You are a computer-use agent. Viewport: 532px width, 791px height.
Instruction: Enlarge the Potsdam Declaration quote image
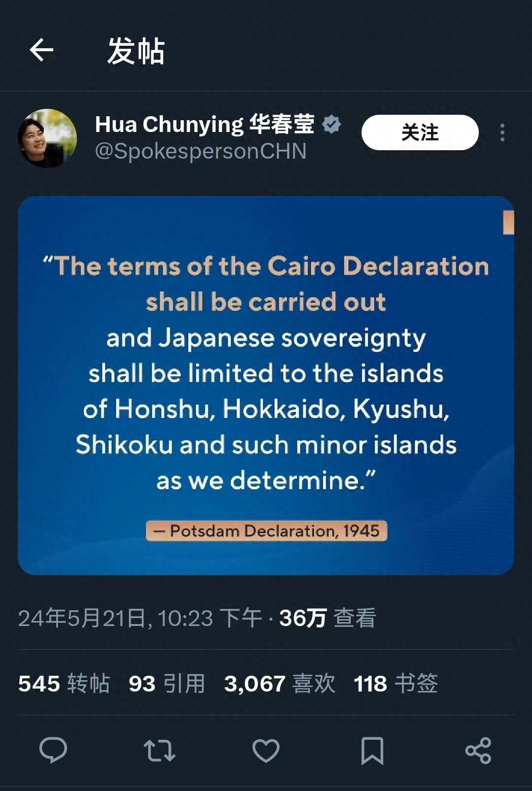point(266,385)
